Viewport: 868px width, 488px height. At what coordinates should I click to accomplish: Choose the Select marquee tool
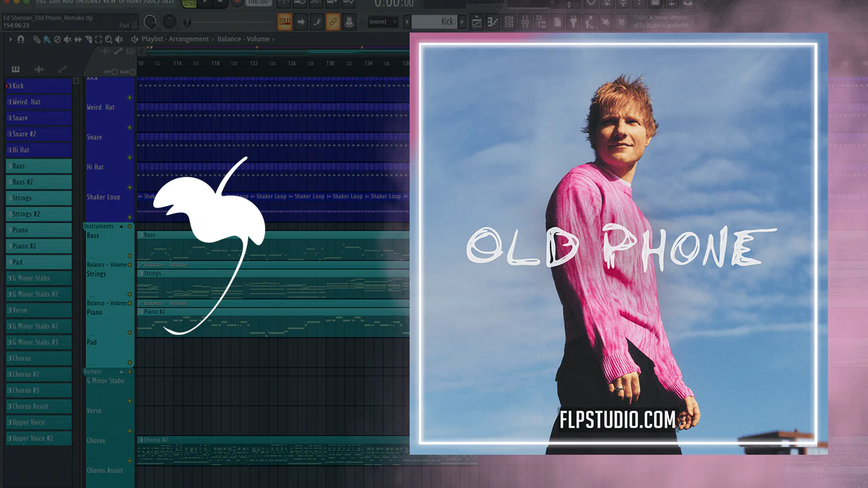[x=98, y=39]
